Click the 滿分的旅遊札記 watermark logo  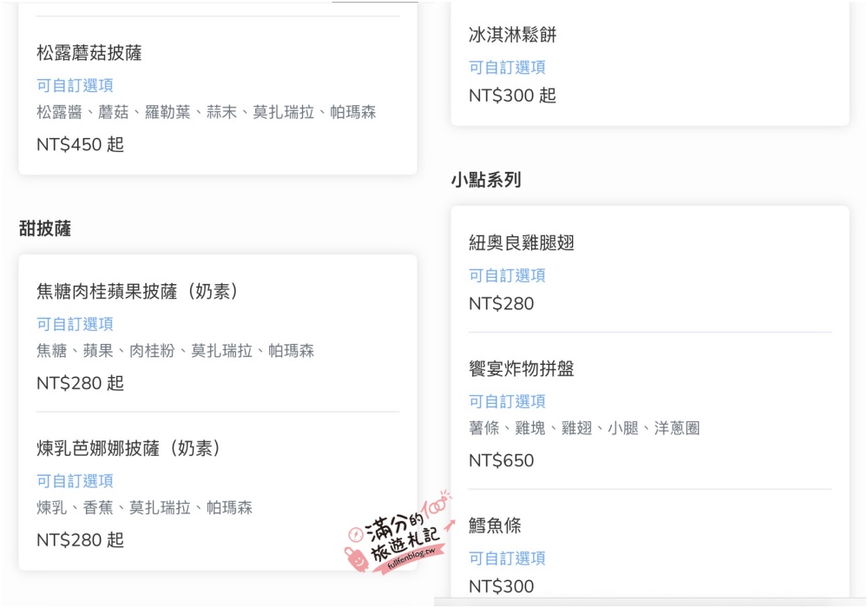click(398, 532)
